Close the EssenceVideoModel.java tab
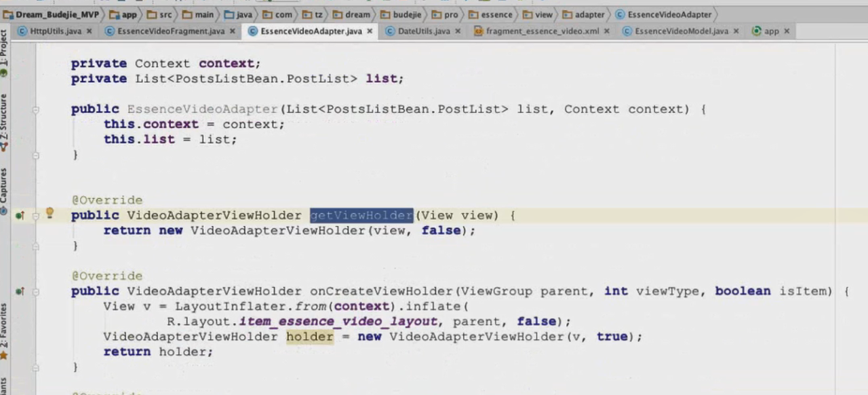The width and height of the screenshot is (868, 395). tap(736, 31)
